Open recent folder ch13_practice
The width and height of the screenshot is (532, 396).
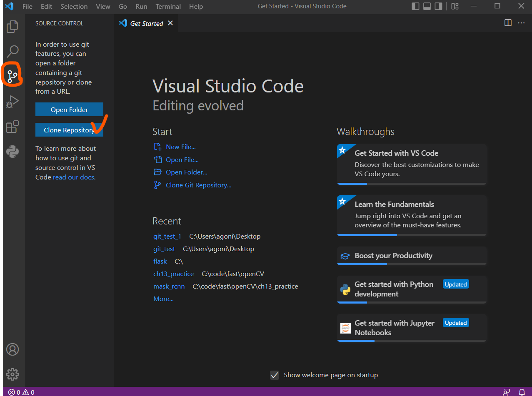(x=173, y=274)
